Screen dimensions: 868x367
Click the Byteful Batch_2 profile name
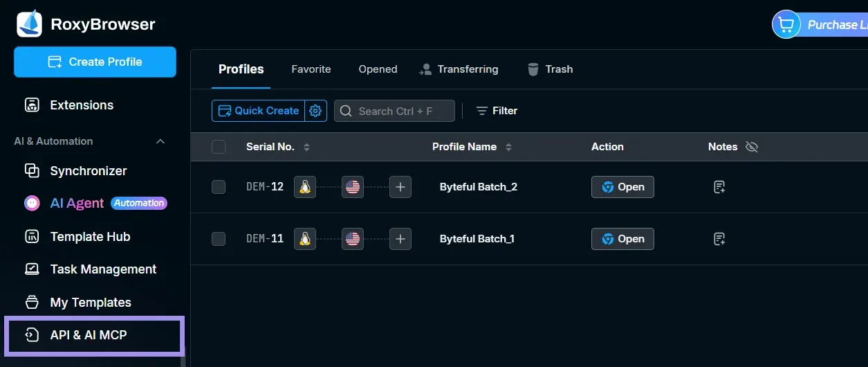pyautogui.click(x=479, y=187)
